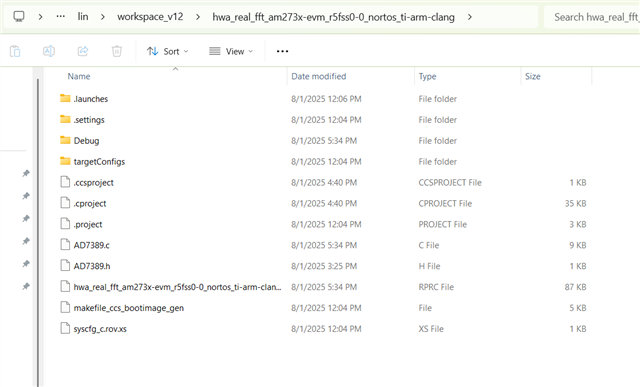640x387 pixels.
Task: Select the .project file icon
Action: pos(65,223)
